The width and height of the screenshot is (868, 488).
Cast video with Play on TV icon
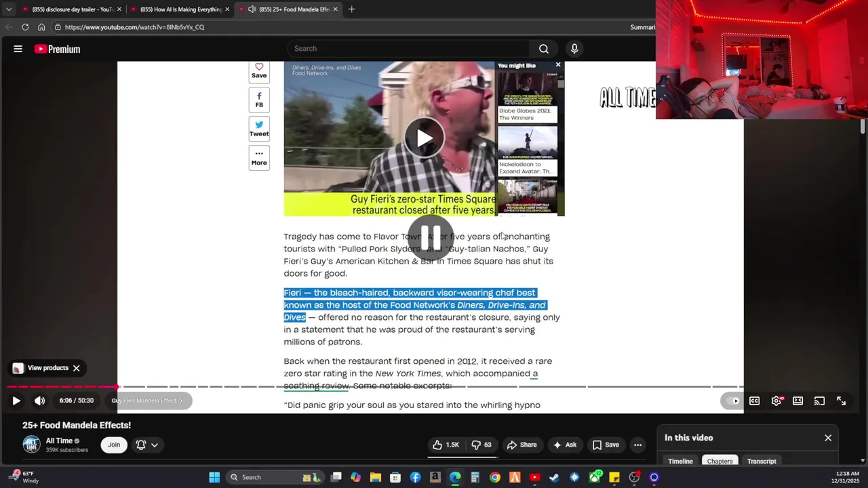tap(819, 401)
